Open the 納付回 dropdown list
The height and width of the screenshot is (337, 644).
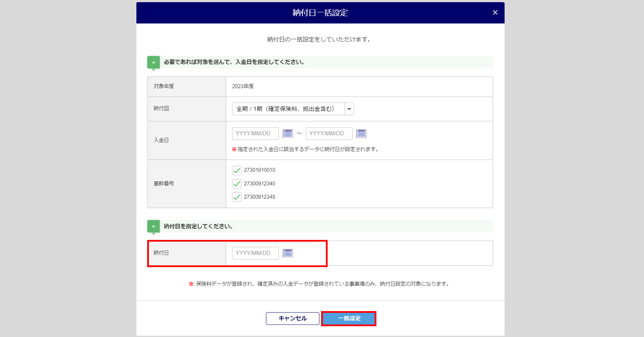(349, 109)
